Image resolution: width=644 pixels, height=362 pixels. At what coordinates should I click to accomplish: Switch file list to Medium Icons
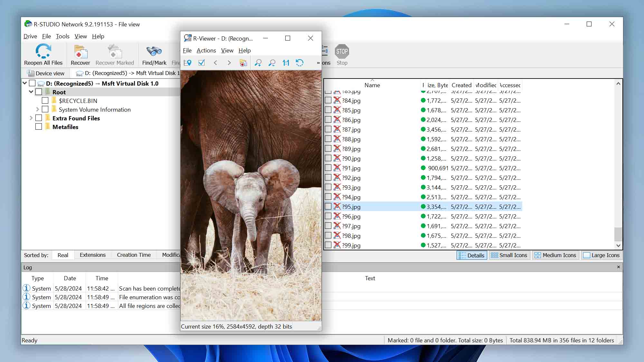coord(555,255)
